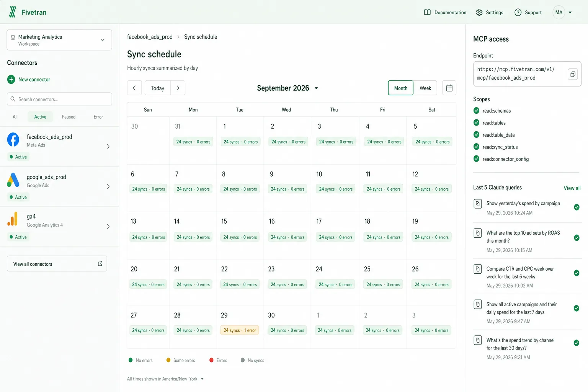Click document icon for top 10 ad sets query
Screen dimensions: 588x392
pyautogui.click(x=478, y=233)
